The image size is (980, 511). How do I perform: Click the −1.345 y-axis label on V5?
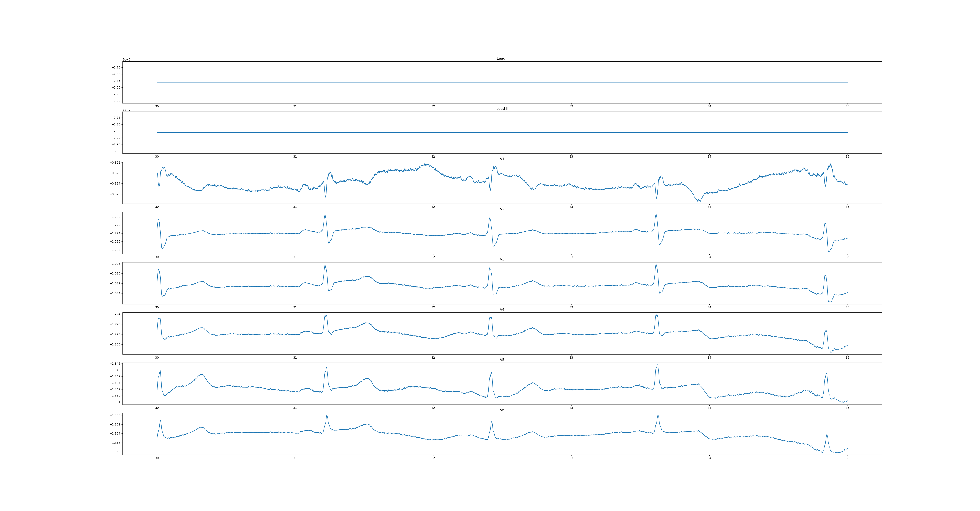click(x=115, y=364)
